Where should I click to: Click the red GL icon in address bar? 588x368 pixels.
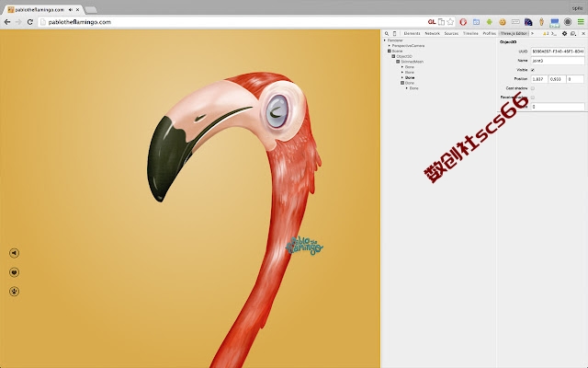click(x=432, y=22)
